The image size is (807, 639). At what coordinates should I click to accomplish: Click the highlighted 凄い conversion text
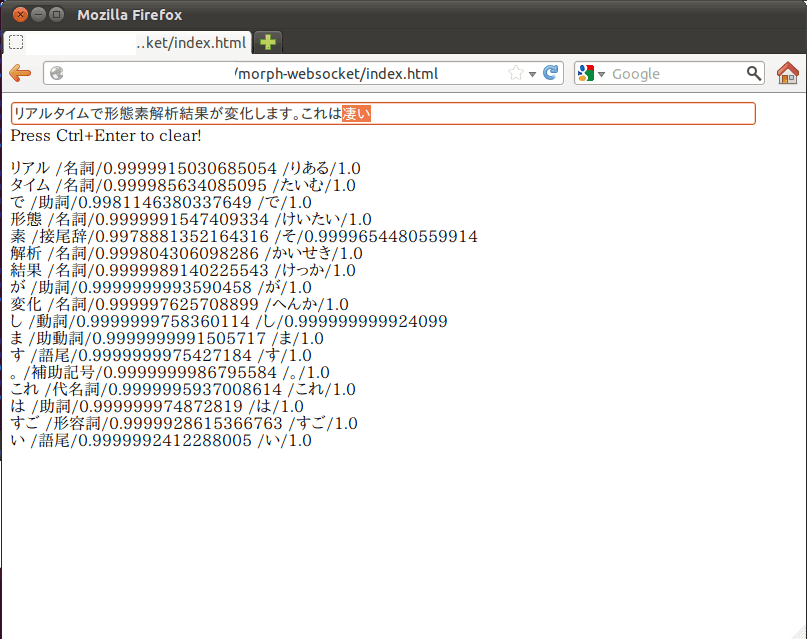tap(356, 114)
